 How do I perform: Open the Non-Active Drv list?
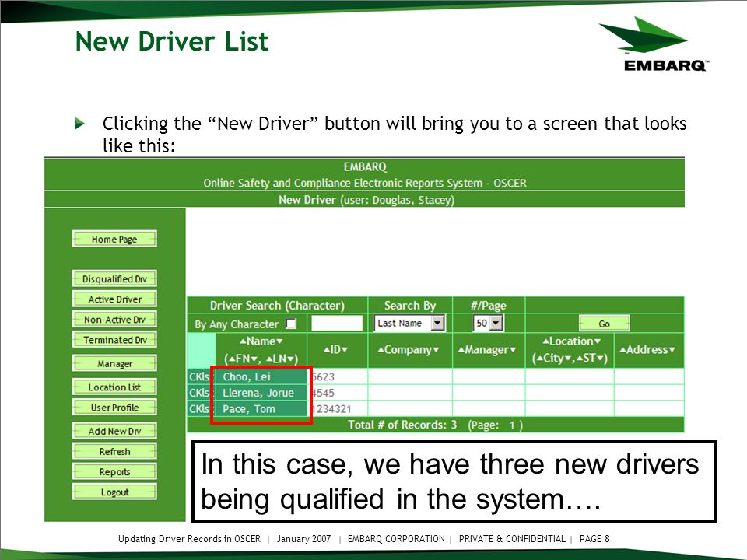114,320
